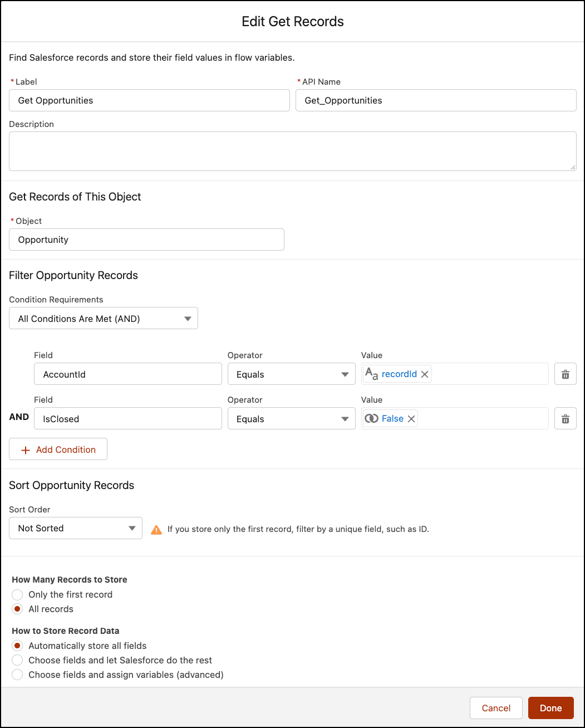Select the Only the first record option
The height and width of the screenshot is (728, 585).
17,594
